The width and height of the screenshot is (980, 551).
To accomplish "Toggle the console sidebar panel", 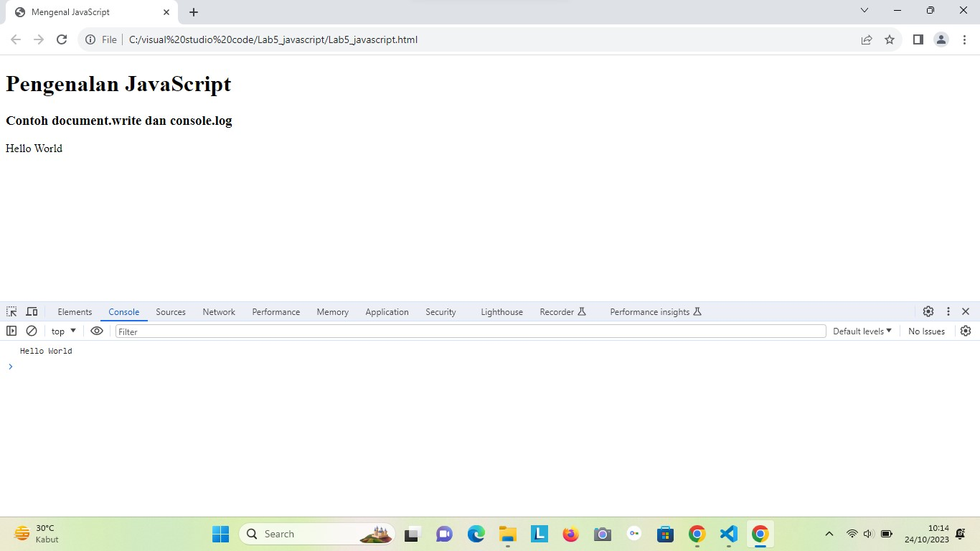I will tap(11, 331).
